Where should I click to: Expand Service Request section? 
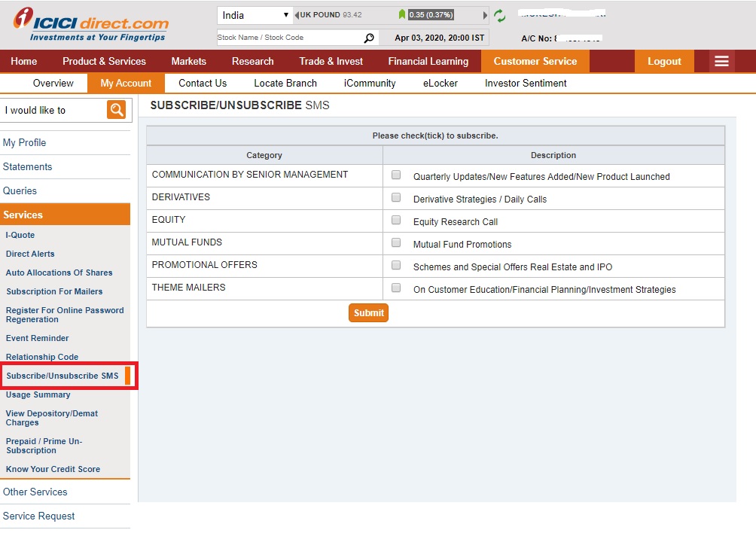pyautogui.click(x=65, y=516)
